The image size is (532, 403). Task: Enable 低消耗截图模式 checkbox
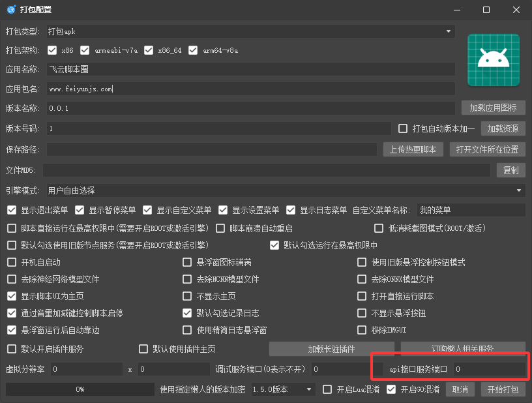click(379, 228)
